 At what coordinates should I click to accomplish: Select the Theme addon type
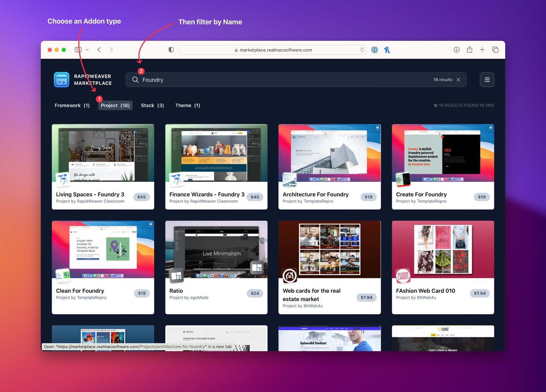(188, 105)
